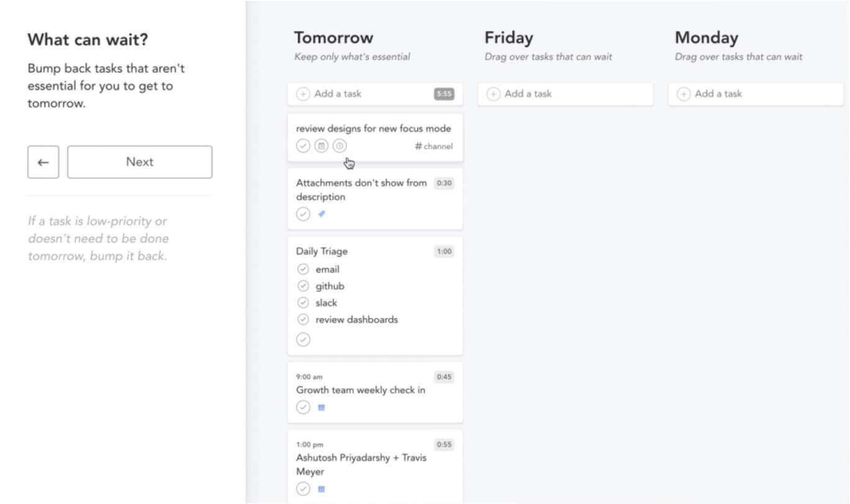Click the back arrow button
The image size is (850, 504).
click(43, 162)
